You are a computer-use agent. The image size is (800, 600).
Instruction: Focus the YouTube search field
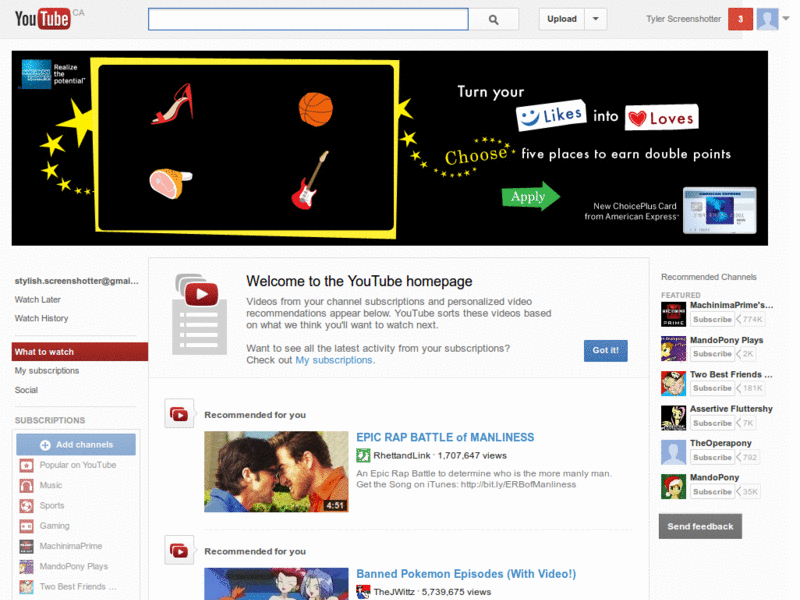[x=308, y=19]
